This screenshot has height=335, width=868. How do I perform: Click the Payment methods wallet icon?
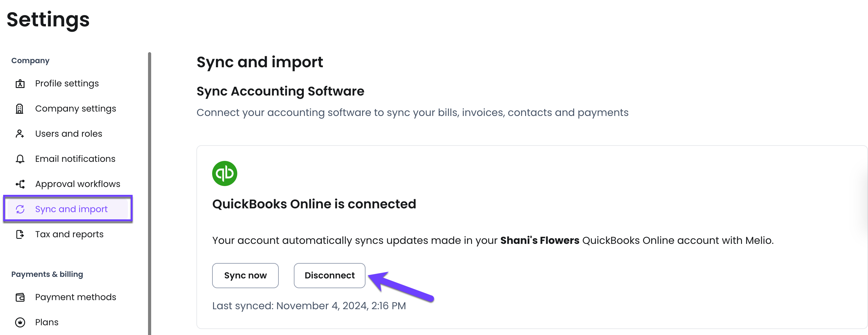pos(20,297)
